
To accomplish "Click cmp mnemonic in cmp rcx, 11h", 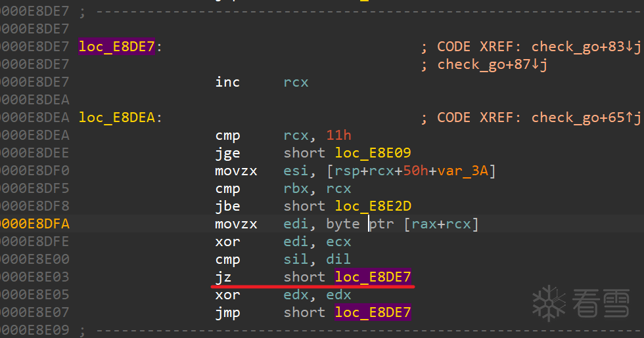I will 227,137.
